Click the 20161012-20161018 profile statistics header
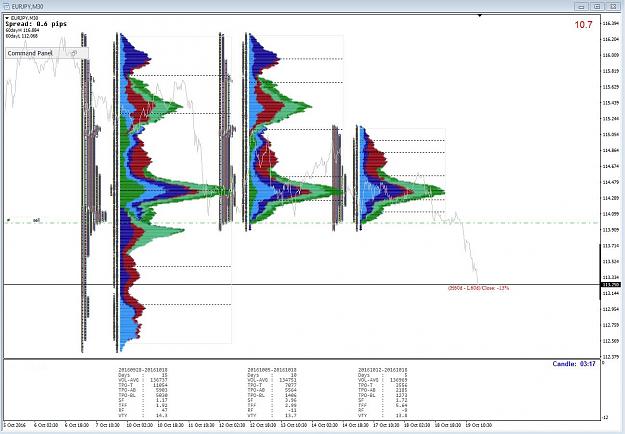The width and height of the screenshot is (625, 434). click(x=383, y=370)
